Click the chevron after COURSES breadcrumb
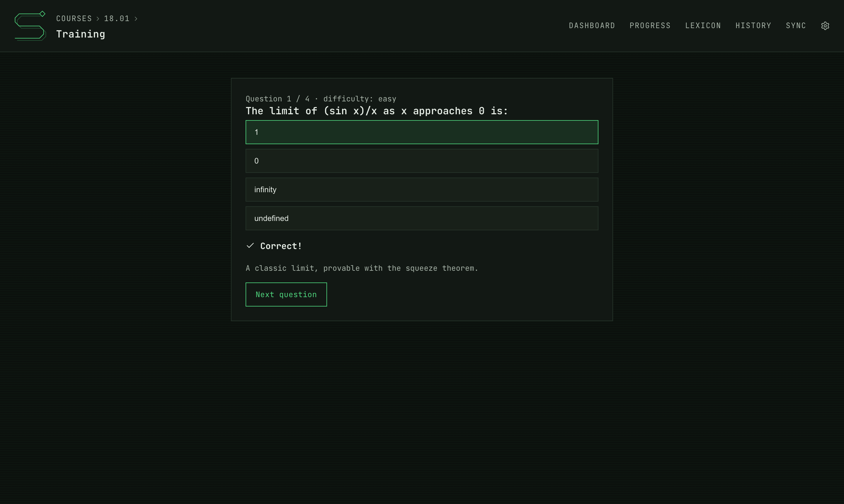The image size is (844, 504). (98, 19)
